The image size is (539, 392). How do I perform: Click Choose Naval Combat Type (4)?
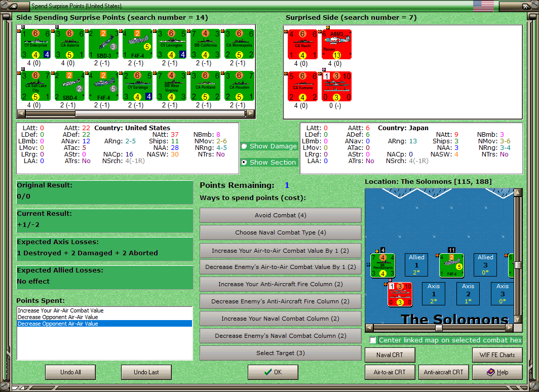coord(281,232)
